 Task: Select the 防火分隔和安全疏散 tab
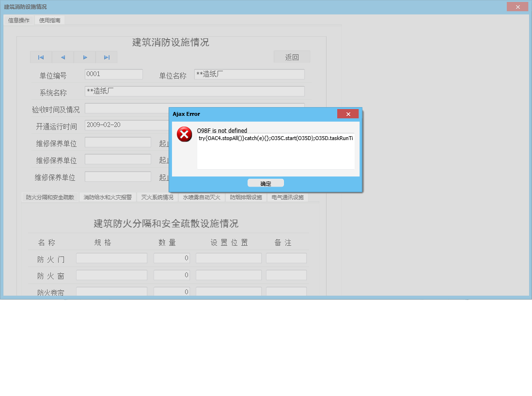point(50,197)
